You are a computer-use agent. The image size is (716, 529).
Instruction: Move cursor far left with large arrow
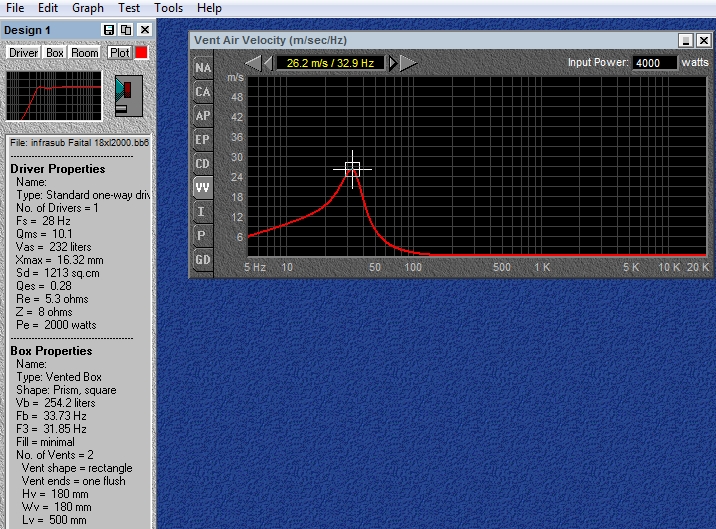253,63
